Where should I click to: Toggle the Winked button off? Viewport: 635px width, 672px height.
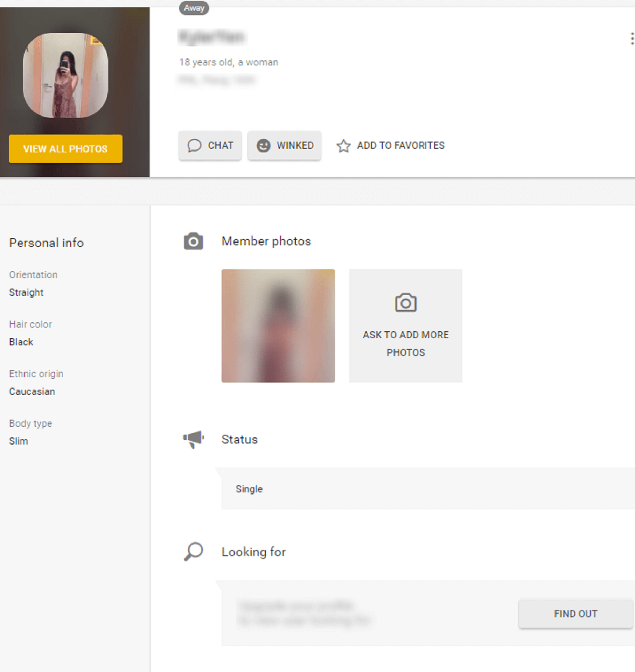pyautogui.click(x=285, y=145)
